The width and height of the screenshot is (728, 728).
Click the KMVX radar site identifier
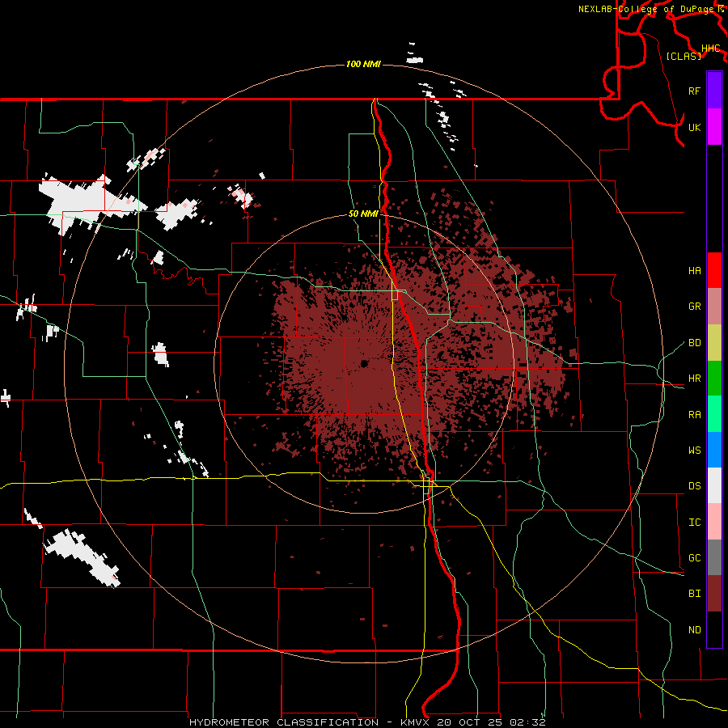point(417,722)
